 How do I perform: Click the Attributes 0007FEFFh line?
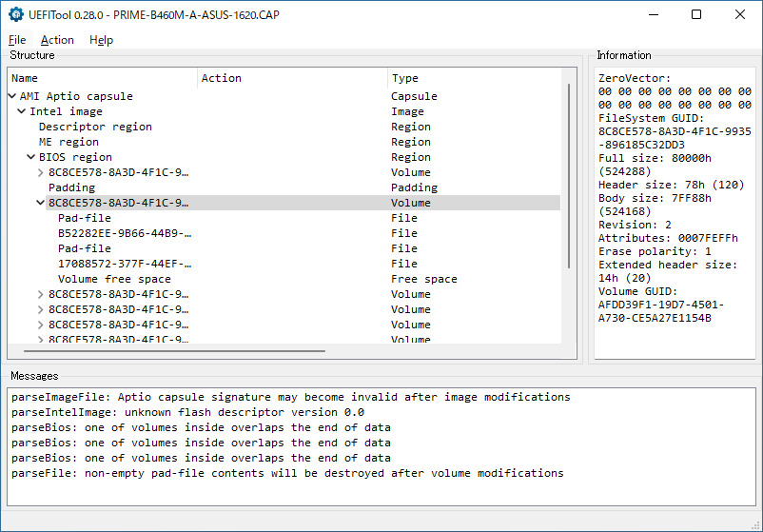coord(668,238)
